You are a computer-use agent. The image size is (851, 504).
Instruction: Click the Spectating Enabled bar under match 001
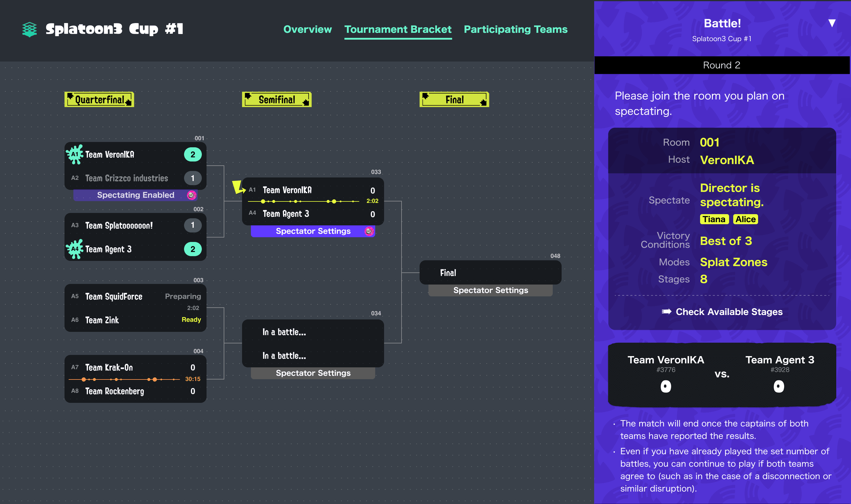point(136,195)
